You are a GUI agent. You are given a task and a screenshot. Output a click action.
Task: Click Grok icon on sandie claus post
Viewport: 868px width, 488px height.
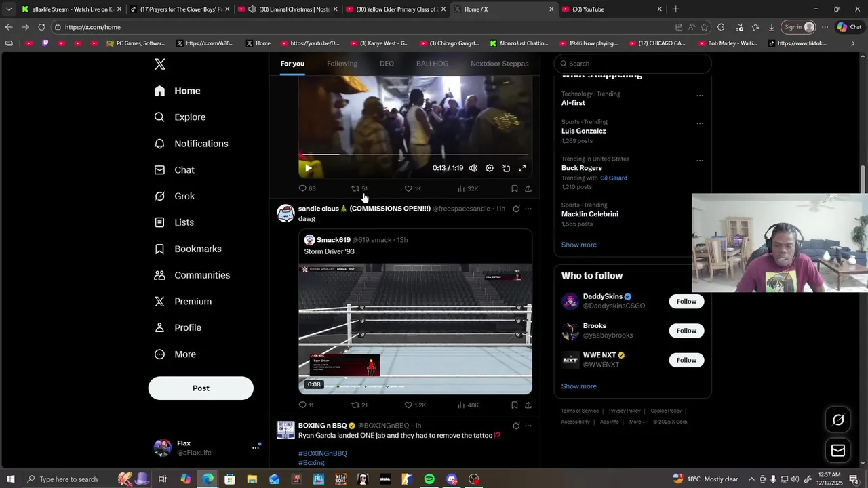516,209
